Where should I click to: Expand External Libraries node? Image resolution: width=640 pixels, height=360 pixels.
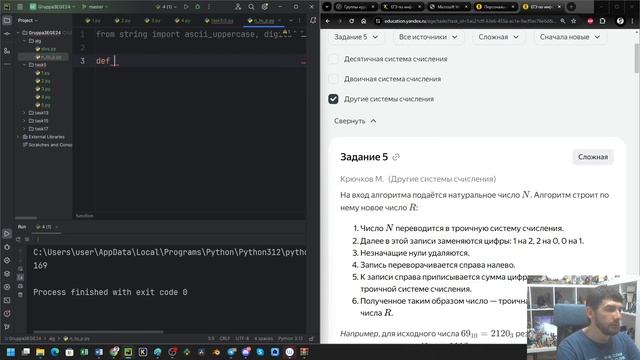tap(18, 137)
